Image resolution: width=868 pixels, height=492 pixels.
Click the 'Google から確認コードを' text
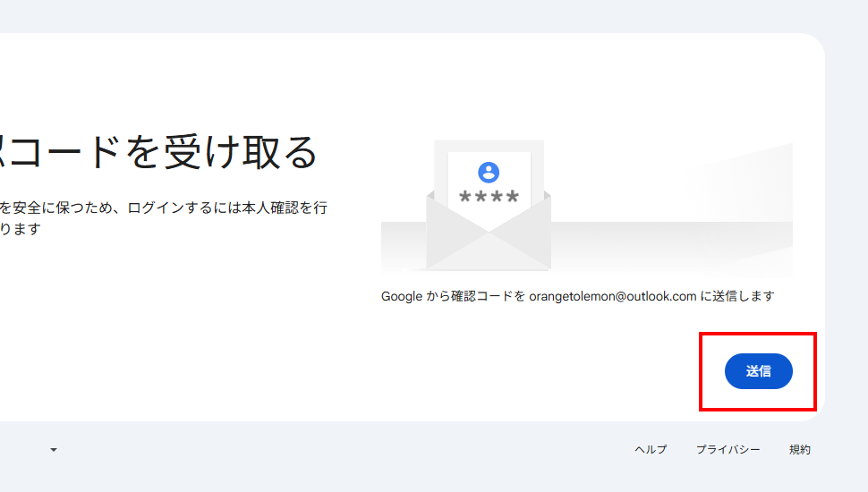452,296
